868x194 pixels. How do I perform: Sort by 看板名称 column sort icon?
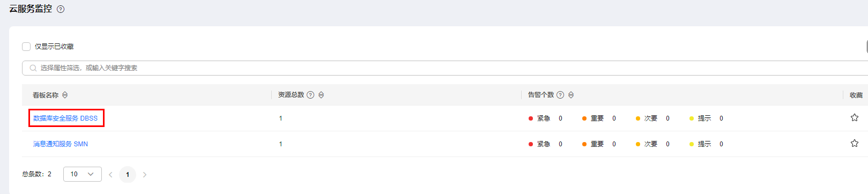click(65, 95)
